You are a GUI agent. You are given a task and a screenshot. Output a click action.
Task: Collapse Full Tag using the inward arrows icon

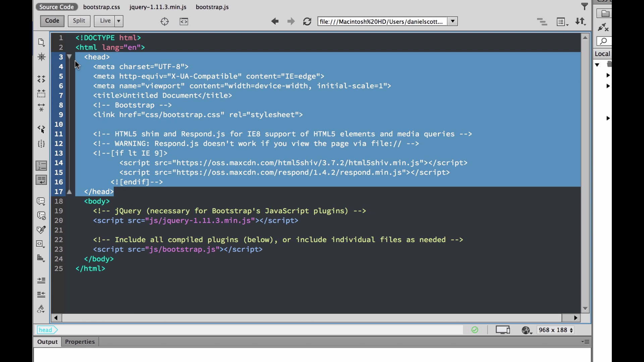coord(41,79)
